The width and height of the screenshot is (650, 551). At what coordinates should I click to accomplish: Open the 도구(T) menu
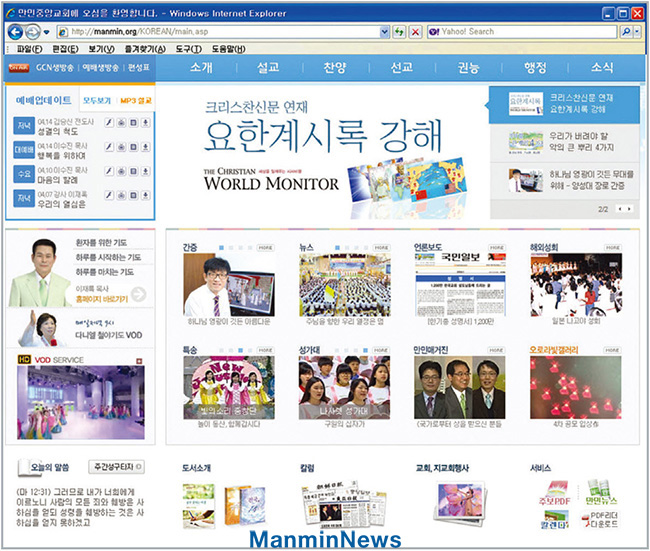(x=189, y=49)
